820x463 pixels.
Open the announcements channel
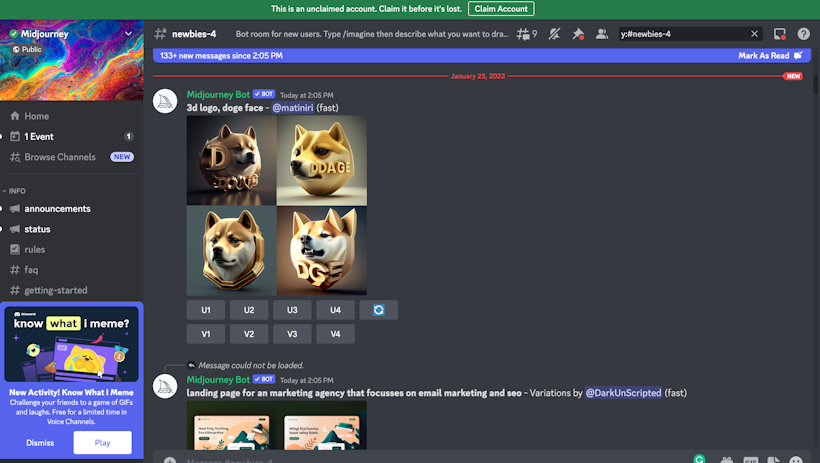click(x=72, y=209)
